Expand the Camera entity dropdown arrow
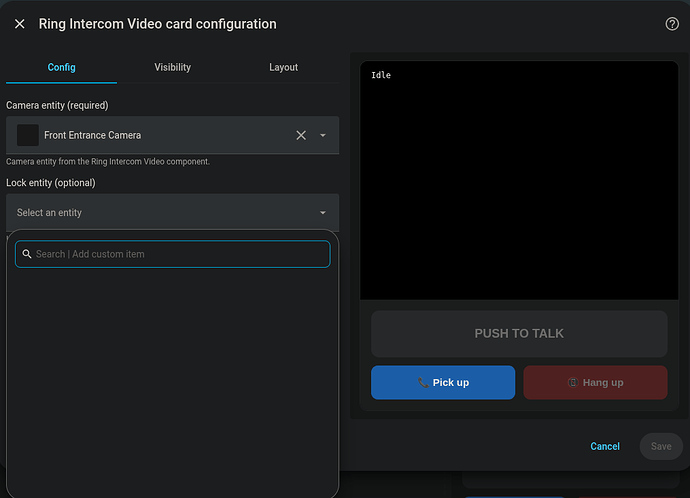 (x=323, y=135)
